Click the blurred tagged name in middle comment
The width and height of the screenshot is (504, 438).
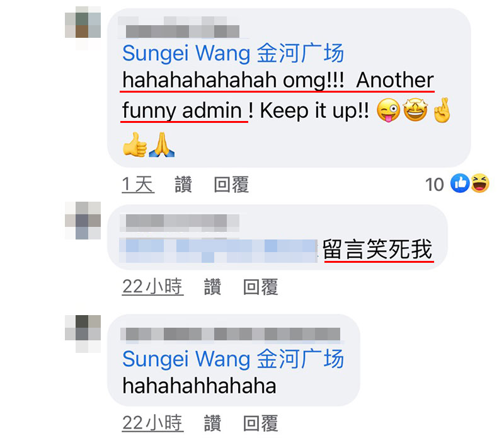coord(219,251)
